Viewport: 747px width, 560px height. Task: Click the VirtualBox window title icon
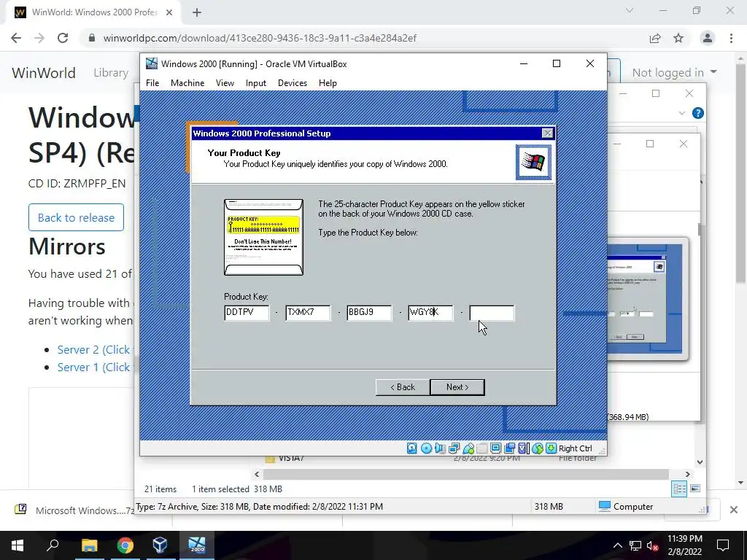[152, 64]
